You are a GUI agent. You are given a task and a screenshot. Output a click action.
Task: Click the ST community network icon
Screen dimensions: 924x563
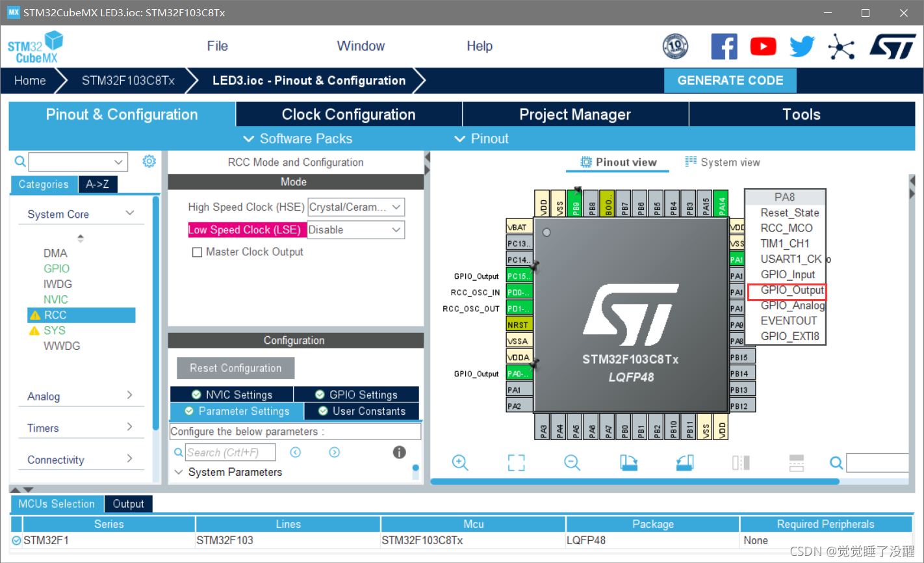click(841, 47)
